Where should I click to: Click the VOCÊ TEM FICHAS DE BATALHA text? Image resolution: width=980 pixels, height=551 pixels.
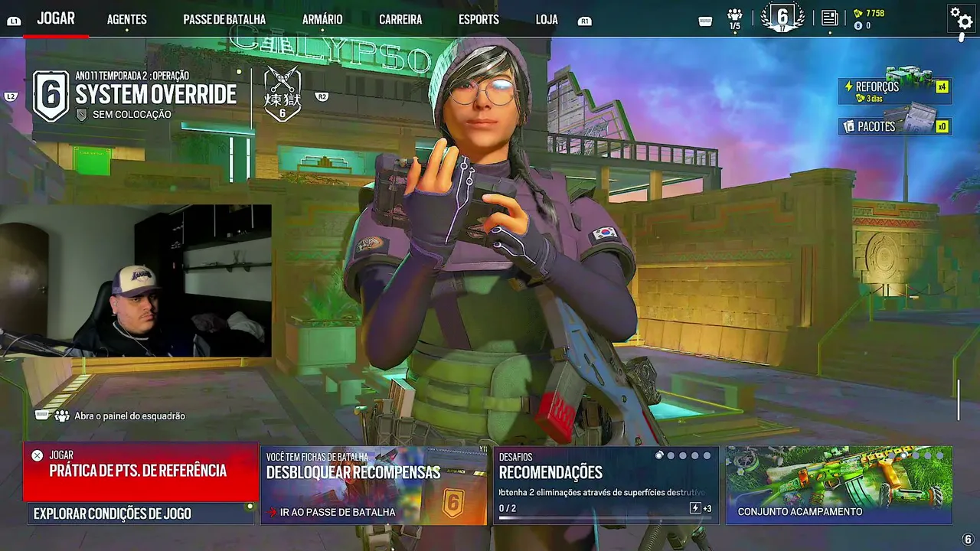coord(317,457)
